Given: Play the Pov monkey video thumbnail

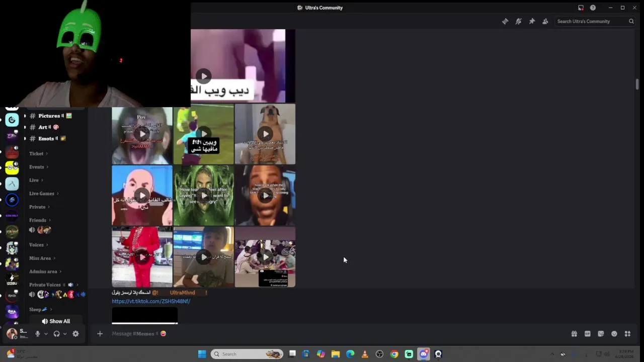Looking at the screenshot, I should (142, 134).
